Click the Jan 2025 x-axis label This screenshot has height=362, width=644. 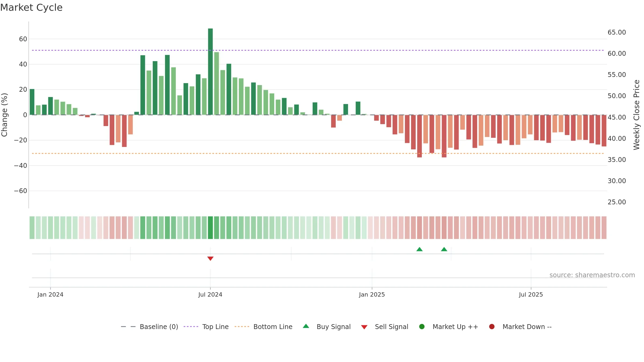(x=372, y=295)
